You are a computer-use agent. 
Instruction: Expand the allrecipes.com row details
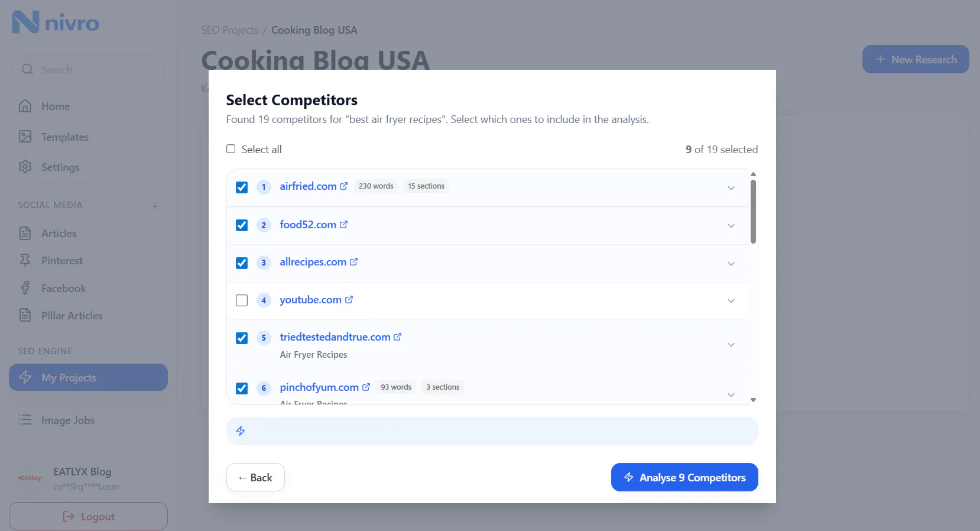coord(731,264)
